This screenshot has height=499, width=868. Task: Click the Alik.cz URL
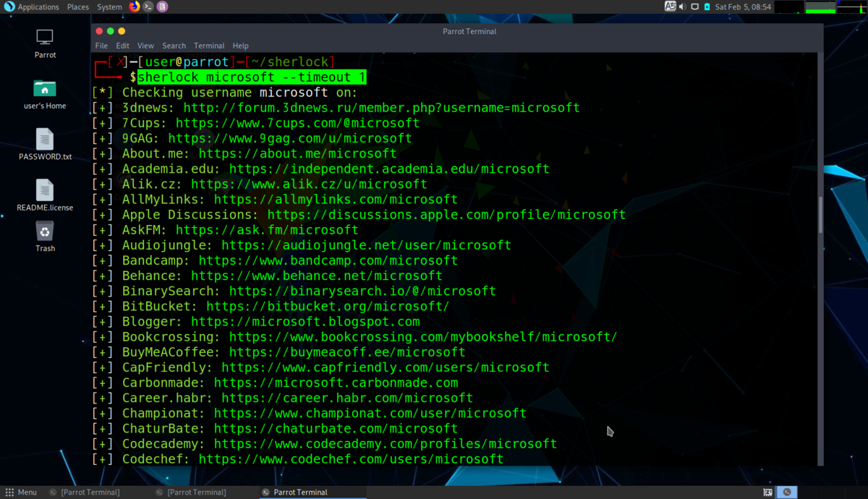tap(309, 184)
